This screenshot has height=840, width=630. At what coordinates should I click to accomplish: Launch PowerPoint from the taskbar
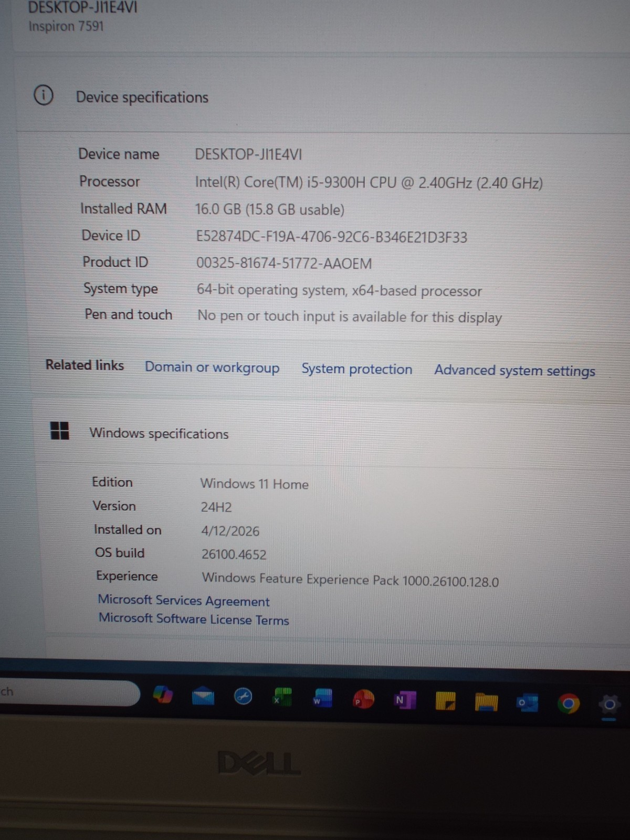(x=363, y=699)
